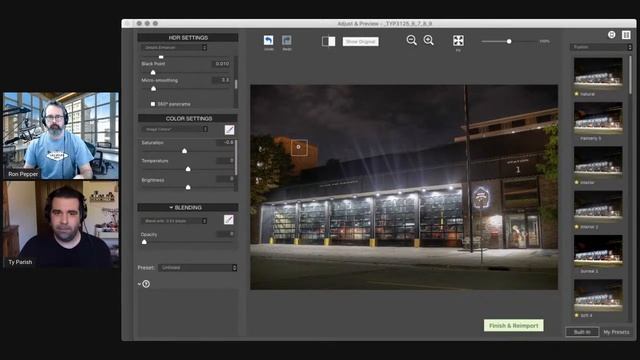Select the Soft 4 preset thumbnail

pos(598,295)
